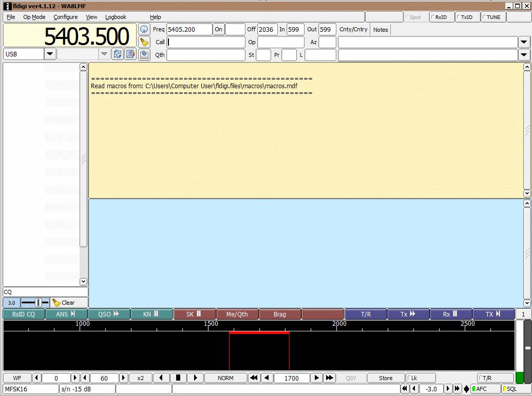Click the x2 waterfall zoom button

[x=141, y=378]
